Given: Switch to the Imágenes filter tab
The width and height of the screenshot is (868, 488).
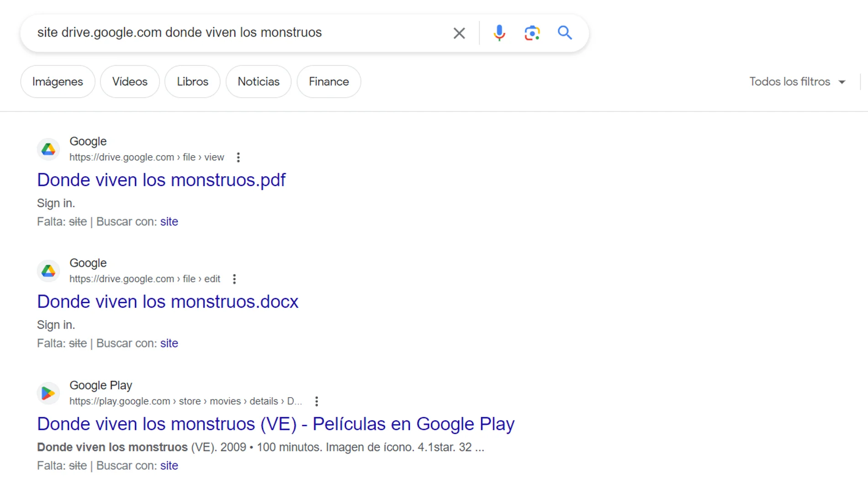Looking at the screenshot, I should pos(58,82).
